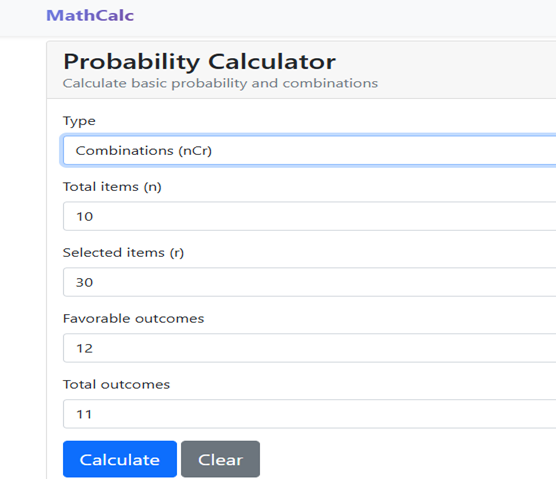This screenshot has height=479, width=556.
Task: Click the Favorable outcomes label
Action: 134,318
